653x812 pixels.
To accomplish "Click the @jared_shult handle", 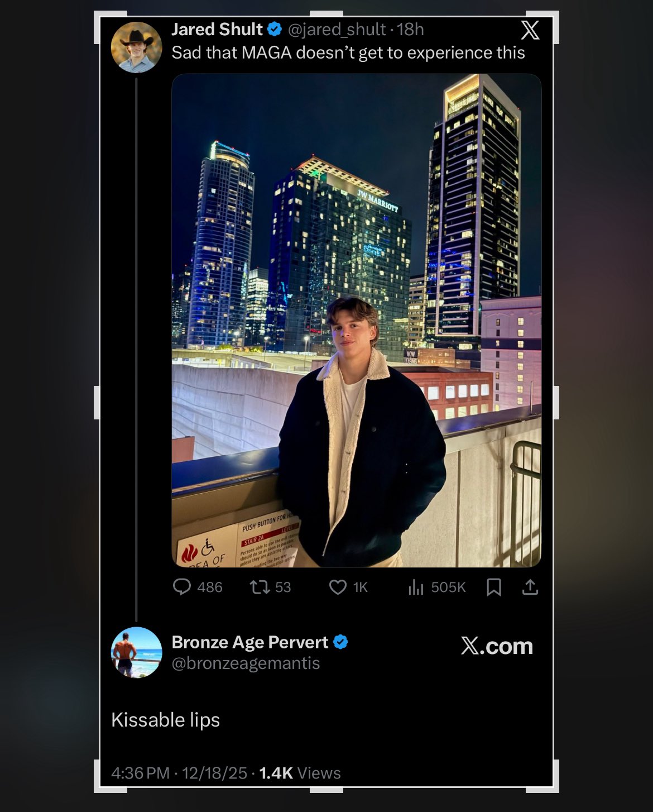I will pos(337,29).
